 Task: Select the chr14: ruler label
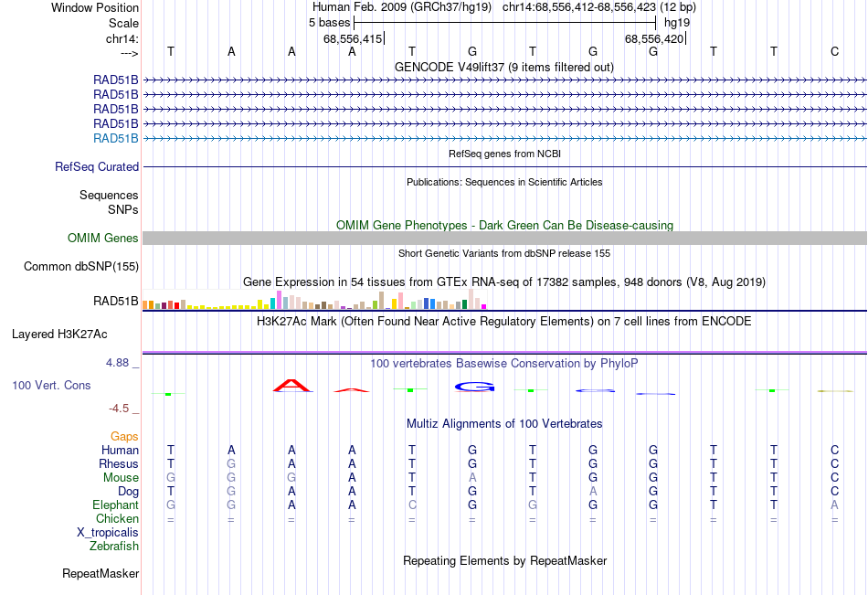(x=122, y=38)
